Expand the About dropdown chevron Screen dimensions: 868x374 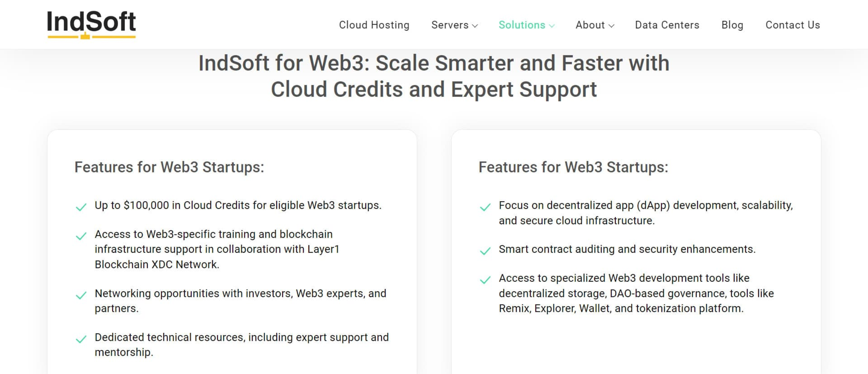(x=611, y=26)
